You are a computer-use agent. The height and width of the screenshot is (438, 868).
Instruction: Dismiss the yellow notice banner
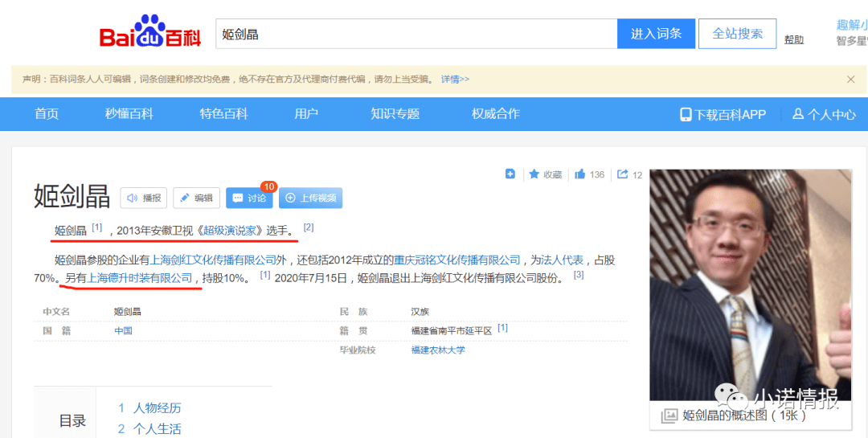pos(850,79)
